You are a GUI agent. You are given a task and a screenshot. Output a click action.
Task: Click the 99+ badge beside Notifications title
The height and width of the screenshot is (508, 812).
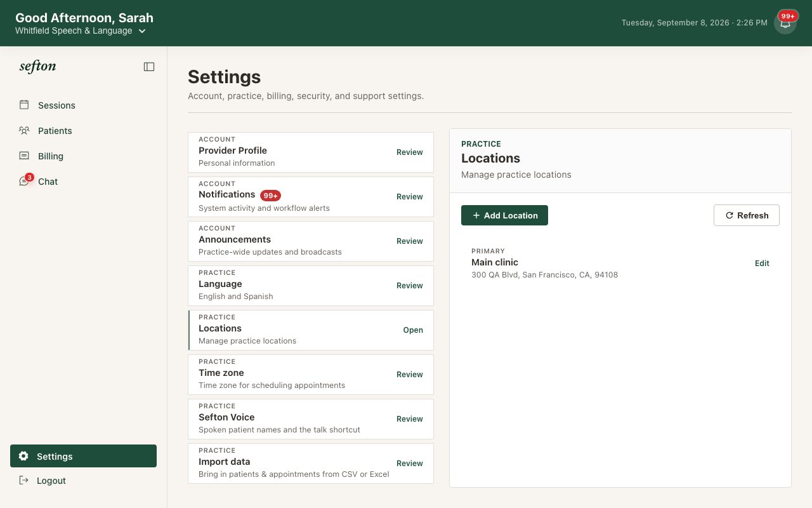pos(271,196)
